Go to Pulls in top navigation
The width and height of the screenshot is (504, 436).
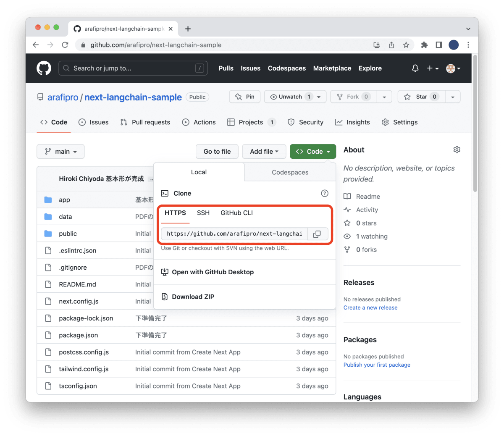(226, 68)
